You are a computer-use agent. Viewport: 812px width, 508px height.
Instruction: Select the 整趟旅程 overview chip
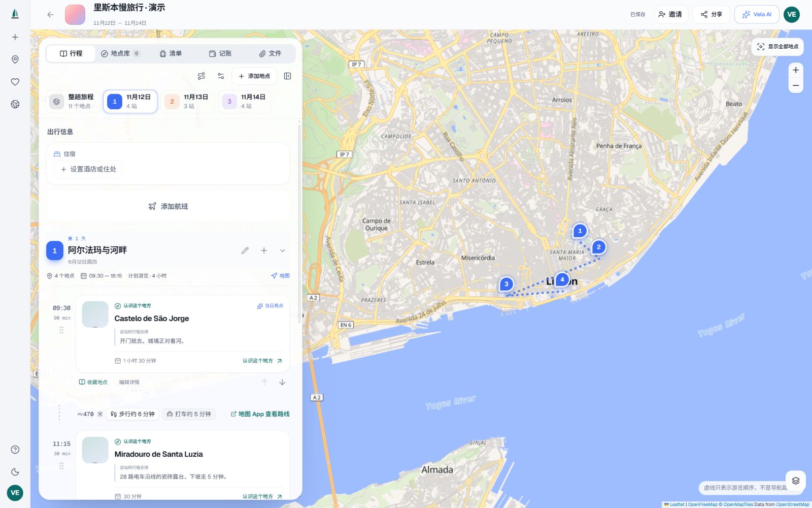72,101
